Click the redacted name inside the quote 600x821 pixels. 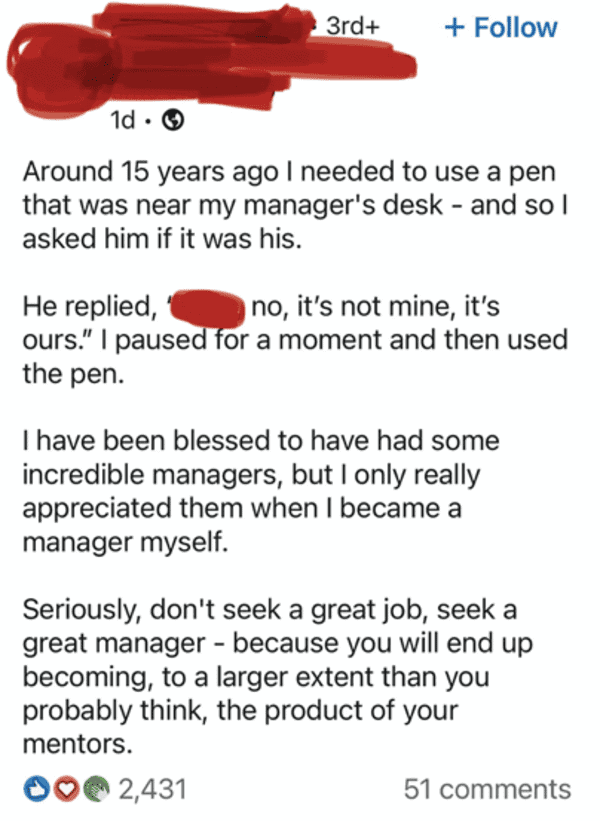[x=208, y=309]
